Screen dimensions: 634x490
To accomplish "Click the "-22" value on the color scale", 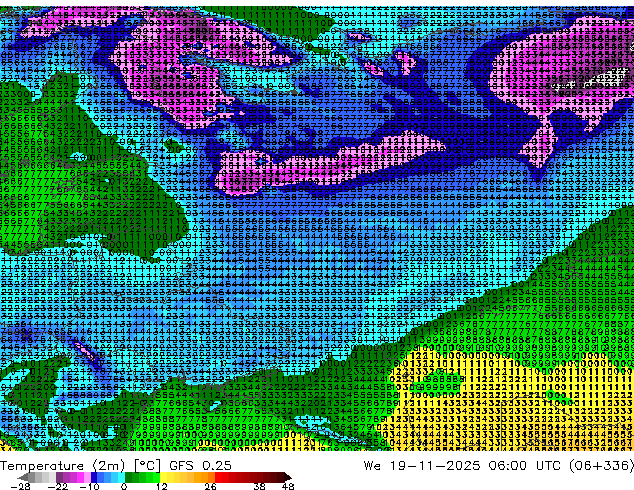I will click(x=57, y=486).
